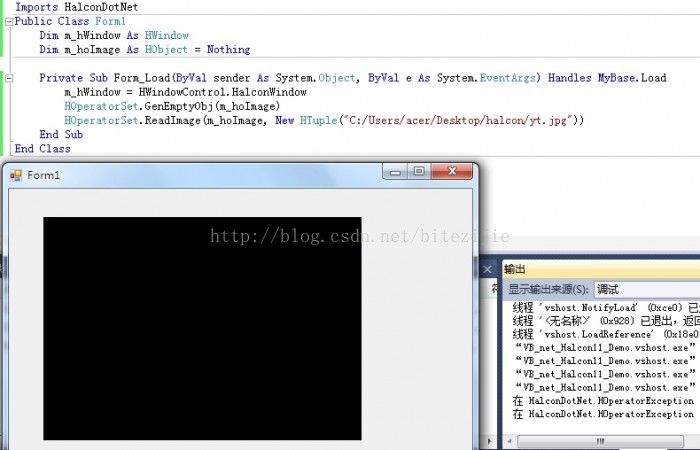Click the 显示输出来源(S): label
The image size is (700, 450).
(x=549, y=289)
